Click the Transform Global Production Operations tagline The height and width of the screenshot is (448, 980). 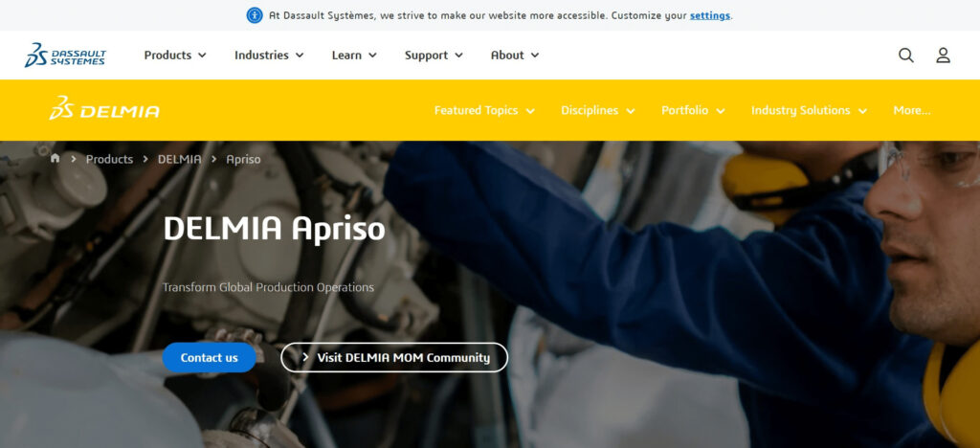268,287
